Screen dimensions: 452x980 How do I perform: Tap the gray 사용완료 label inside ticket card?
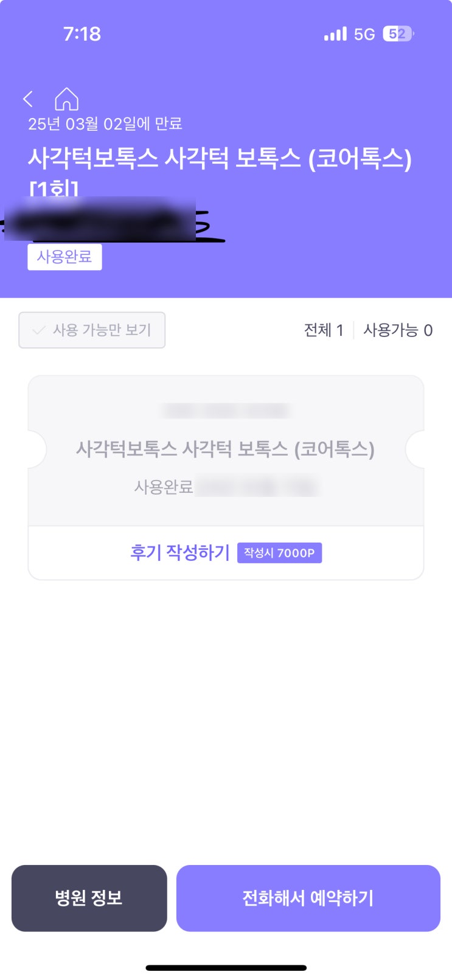[163, 487]
